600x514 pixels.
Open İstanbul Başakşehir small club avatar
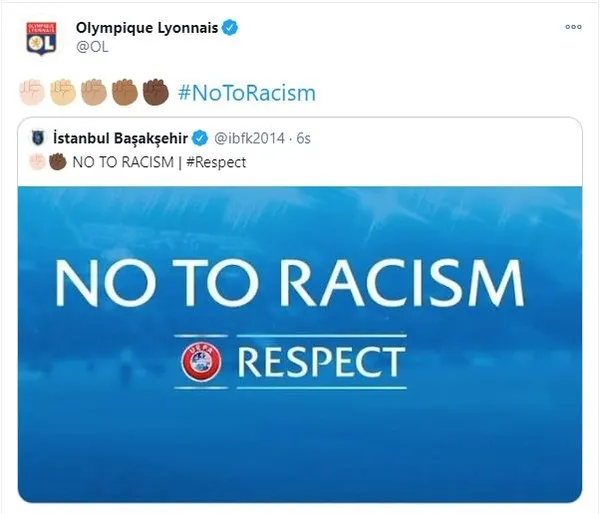[38, 138]
